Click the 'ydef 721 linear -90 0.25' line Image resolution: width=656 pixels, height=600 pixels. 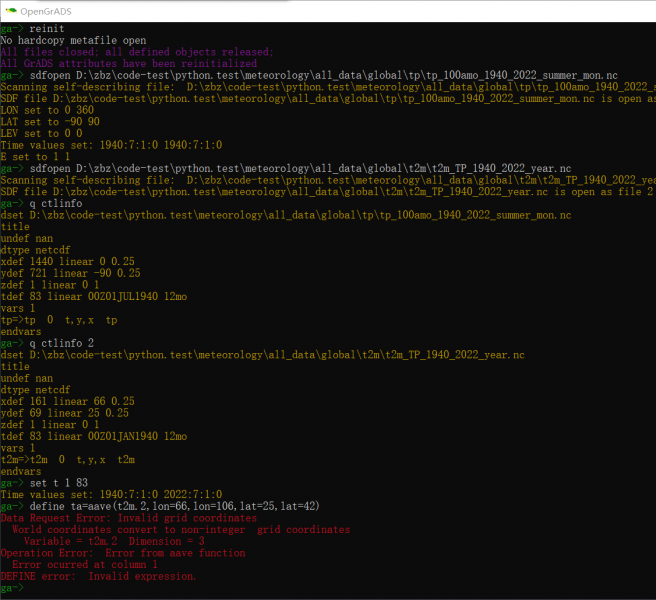pos(73,273)
